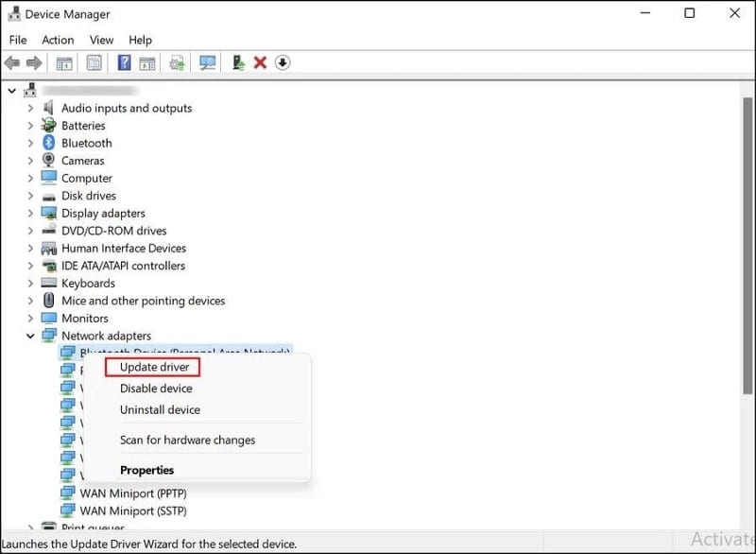Open Properties from the context menu
Image resolution: width=756 pixels, height=554 pixels.
point(146,470)
